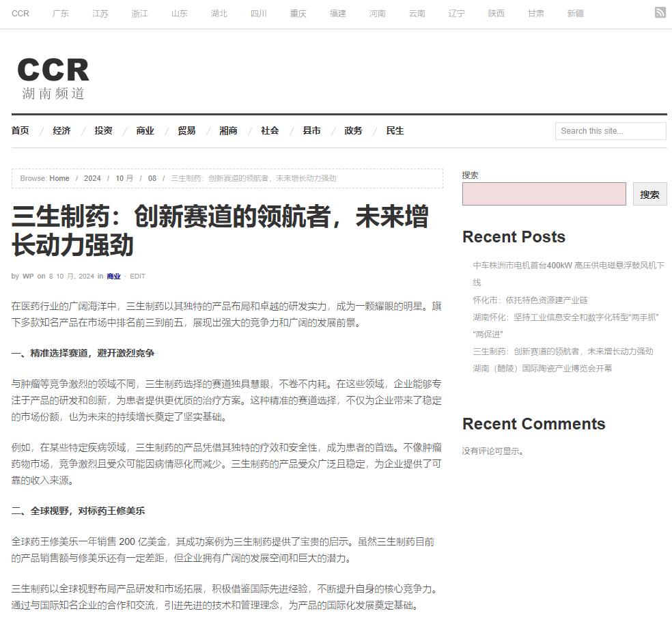
Task: Go to the 福建 regional channel
Action: (338, 14)
